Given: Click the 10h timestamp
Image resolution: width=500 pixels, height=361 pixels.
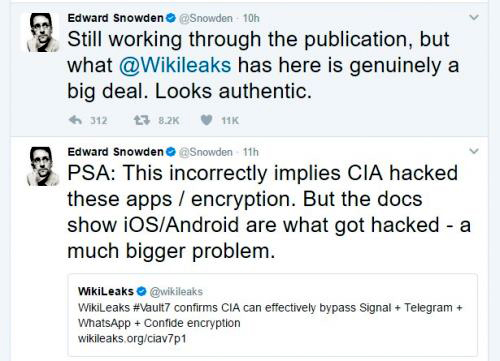Looking at the screenshot, I should (251, 18).
